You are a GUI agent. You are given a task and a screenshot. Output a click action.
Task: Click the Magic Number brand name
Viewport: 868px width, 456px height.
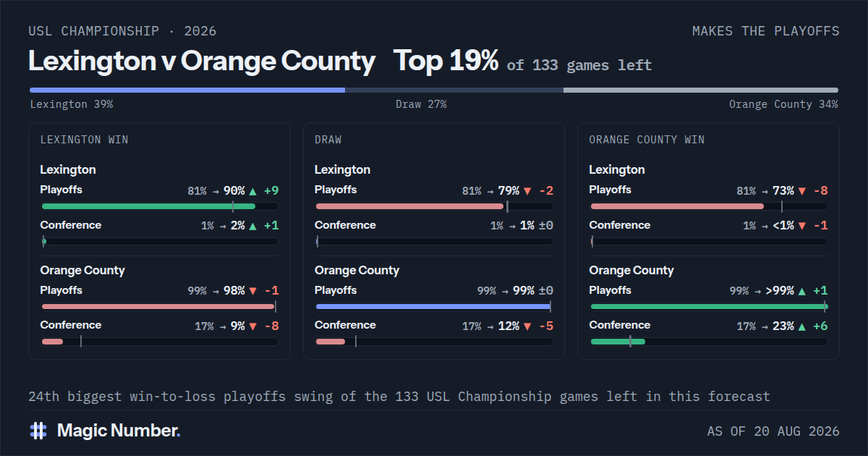pyautogui.click(x=119, y=431)
